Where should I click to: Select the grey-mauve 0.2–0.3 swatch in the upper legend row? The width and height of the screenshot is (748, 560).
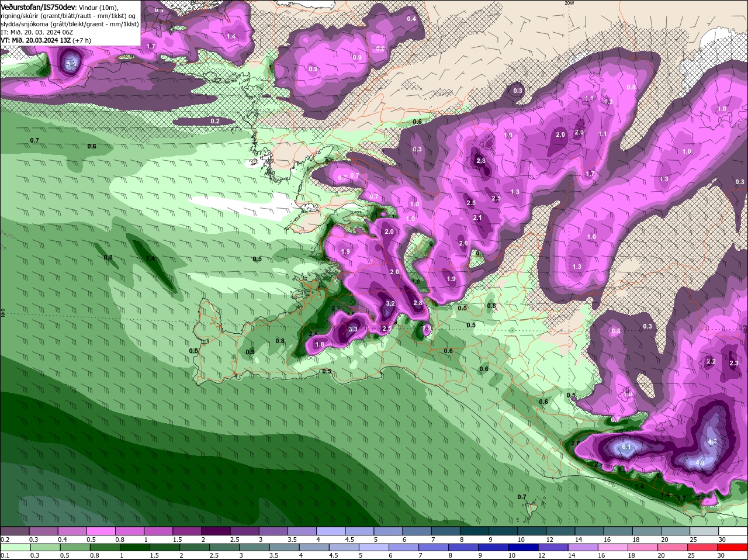pyautogui.click(x=15, y=531)
